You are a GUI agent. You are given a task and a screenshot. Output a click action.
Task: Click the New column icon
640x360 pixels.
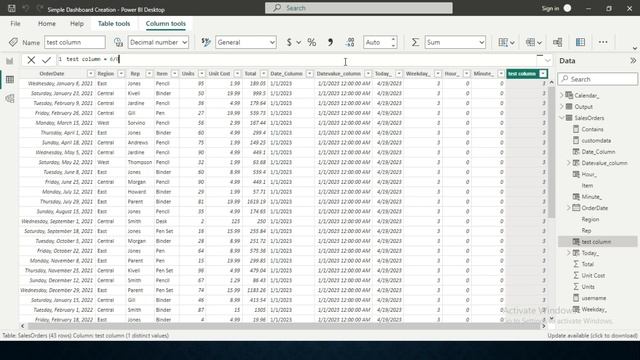coord(580,42)
